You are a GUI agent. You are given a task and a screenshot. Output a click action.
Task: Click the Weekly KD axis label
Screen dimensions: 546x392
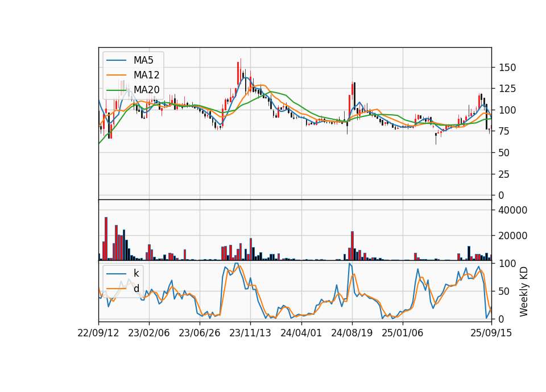[523, 291]
